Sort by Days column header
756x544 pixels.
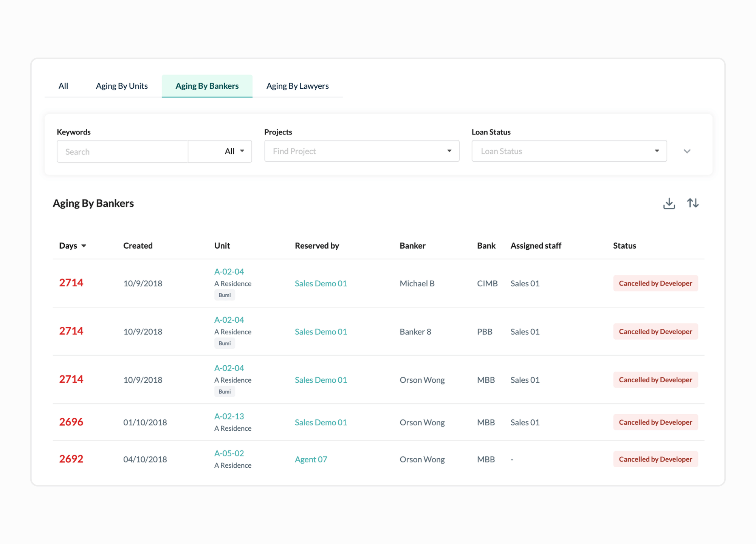(x=73, y=246)
